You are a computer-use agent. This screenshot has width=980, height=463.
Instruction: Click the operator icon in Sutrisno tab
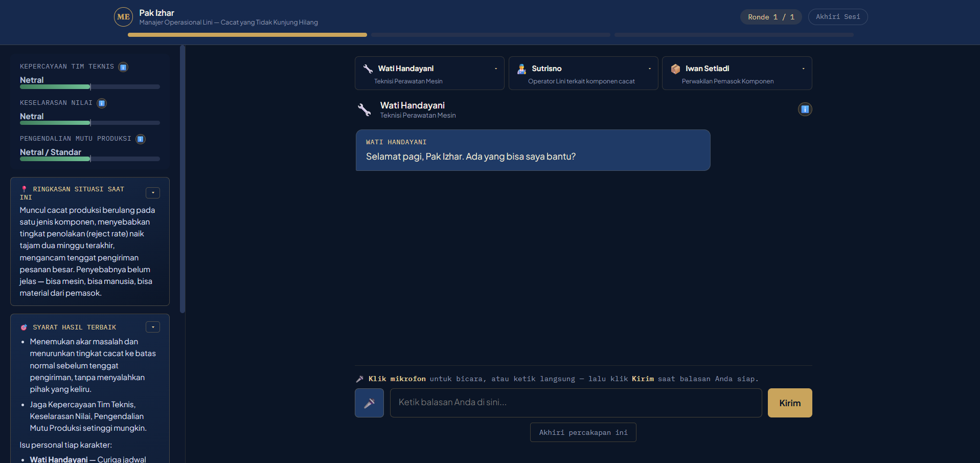[x=521, y=69]
